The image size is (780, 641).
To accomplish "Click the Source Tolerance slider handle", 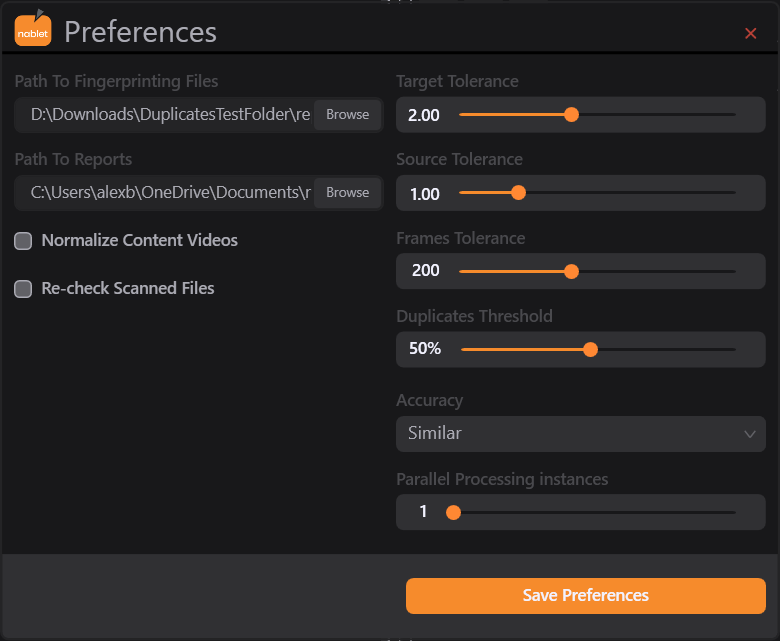I will click(x=518, y=192).
